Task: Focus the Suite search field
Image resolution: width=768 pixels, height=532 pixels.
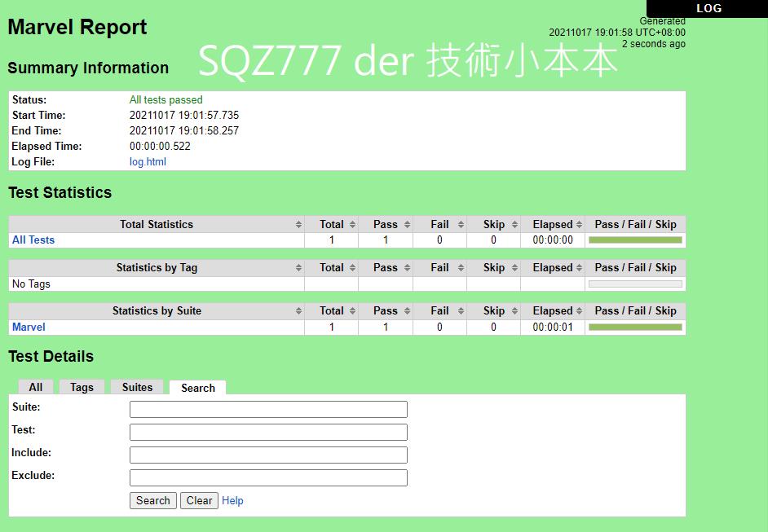Action: click(268, 409)
